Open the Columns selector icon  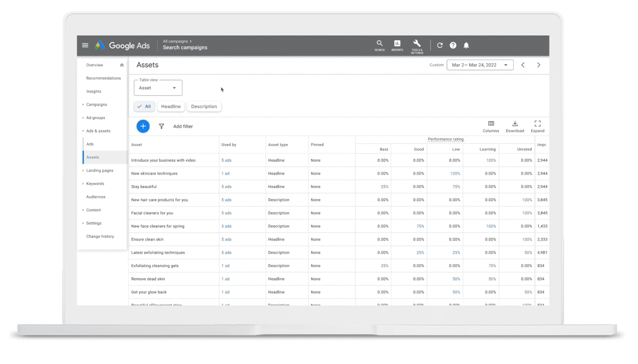pos(491,124)
